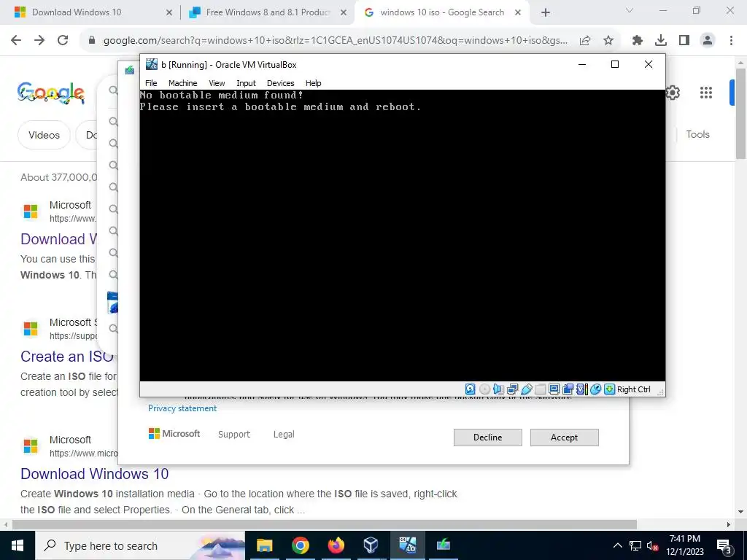Click the USB devices status icon
Viewport: 747px width, 560px height.
pyautogui.click(x=527, y=389)
